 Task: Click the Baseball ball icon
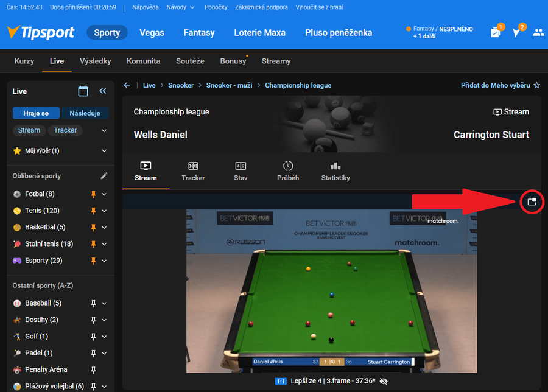(17, 303)
